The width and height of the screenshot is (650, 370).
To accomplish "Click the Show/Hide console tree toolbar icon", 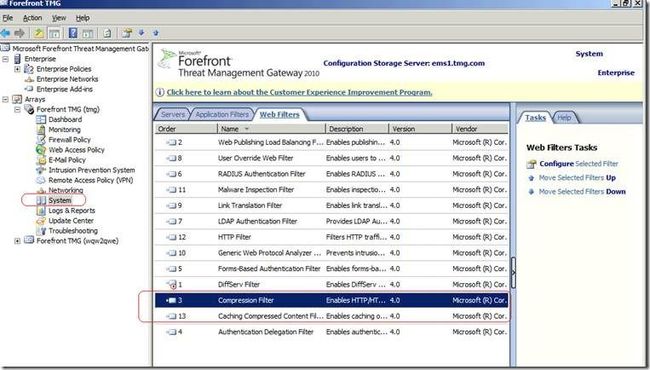I will (x=54, y=33).
